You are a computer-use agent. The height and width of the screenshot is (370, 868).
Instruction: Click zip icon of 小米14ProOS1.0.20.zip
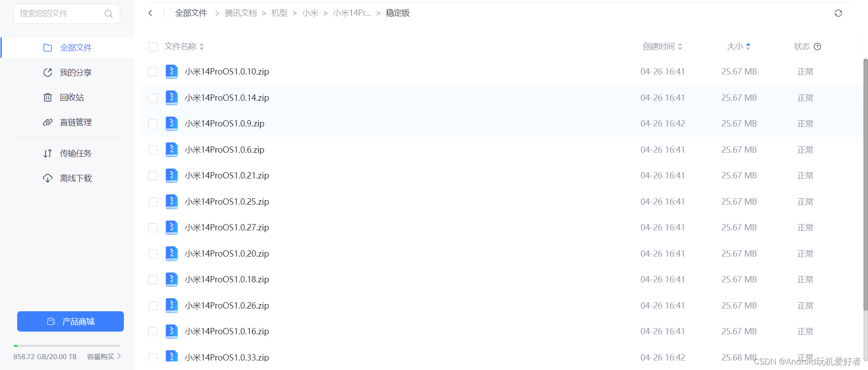[x=172, y=253]
